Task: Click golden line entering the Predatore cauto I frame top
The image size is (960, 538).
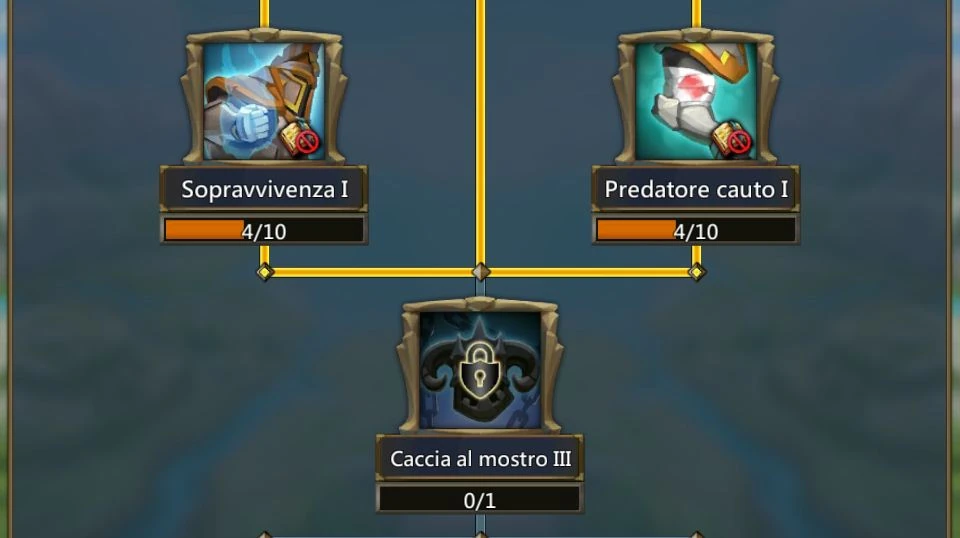Action: point(696,14)
